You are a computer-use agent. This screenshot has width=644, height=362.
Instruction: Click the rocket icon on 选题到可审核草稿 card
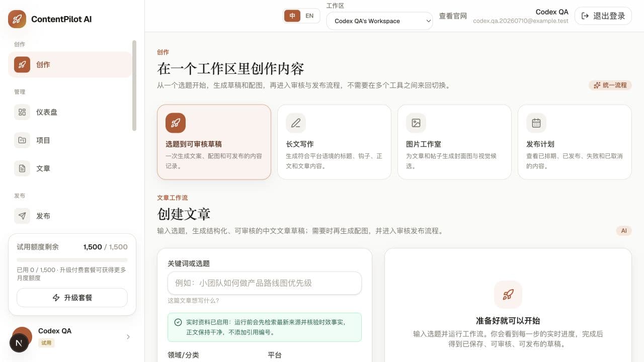[176, 123]
